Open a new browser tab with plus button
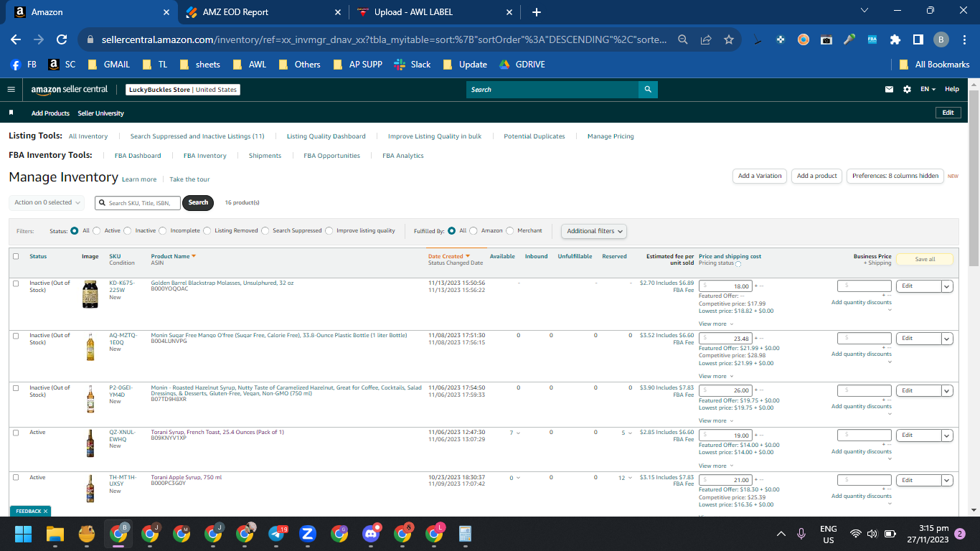The height and width of the screenshot is (551, 980). (x=537, y=12)
